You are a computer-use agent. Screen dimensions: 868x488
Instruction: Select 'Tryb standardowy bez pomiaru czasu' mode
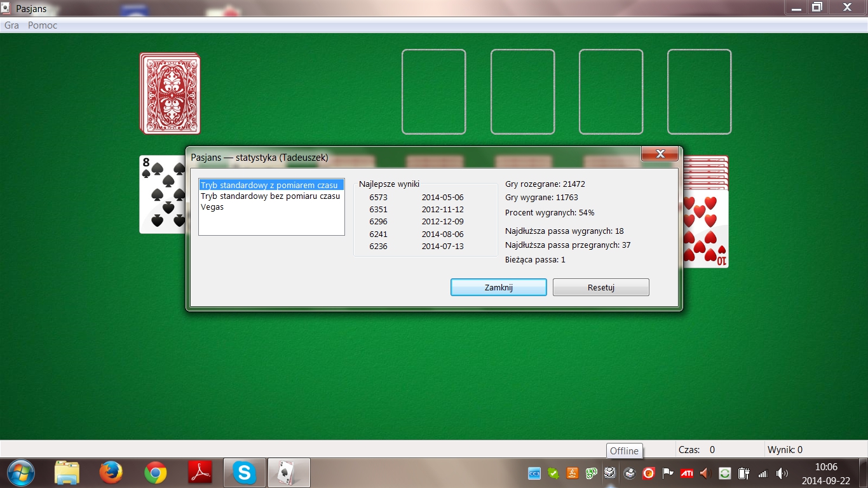271,196
